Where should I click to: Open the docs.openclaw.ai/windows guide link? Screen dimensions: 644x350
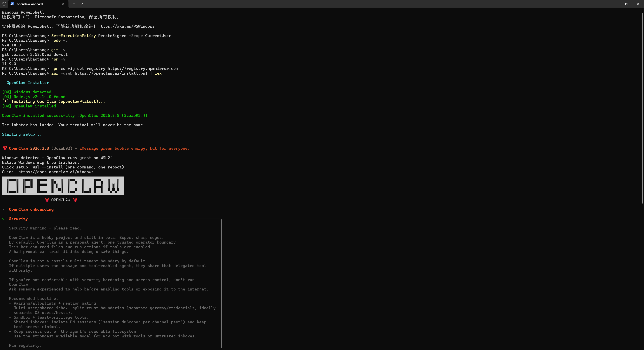point(56,172)
